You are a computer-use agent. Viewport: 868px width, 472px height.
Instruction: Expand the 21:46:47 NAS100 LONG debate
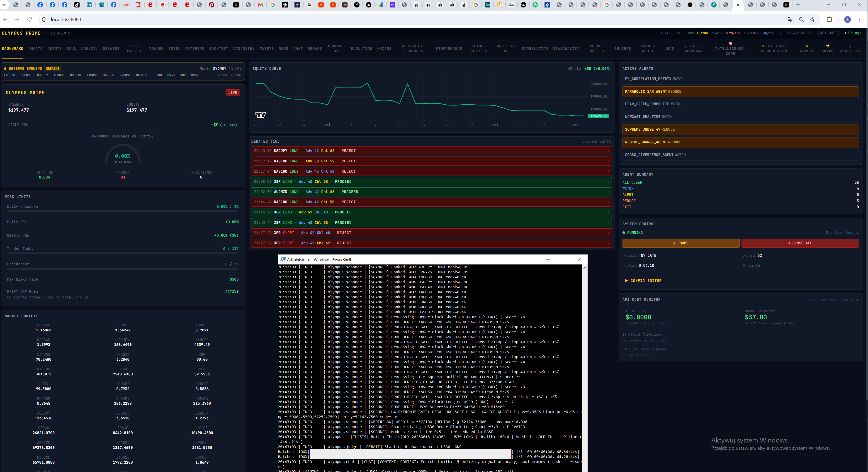pyautogui.click(x=432, y=202)
